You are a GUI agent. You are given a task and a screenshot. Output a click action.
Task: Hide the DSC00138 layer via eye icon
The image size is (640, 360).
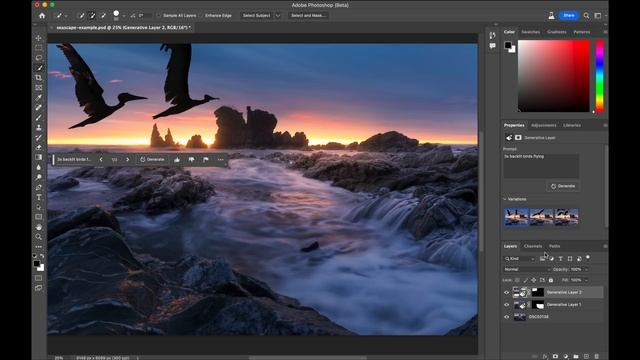click(507, 317)
